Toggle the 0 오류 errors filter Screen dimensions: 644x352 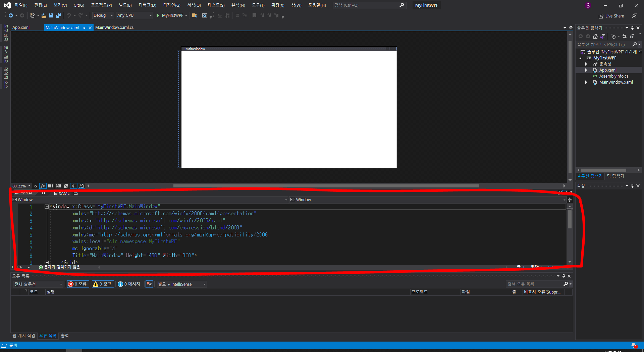point(78,284)
